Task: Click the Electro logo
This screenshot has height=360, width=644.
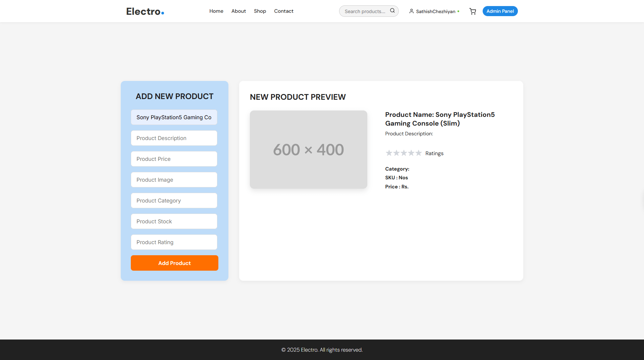Action: click(x=145, y=11)
